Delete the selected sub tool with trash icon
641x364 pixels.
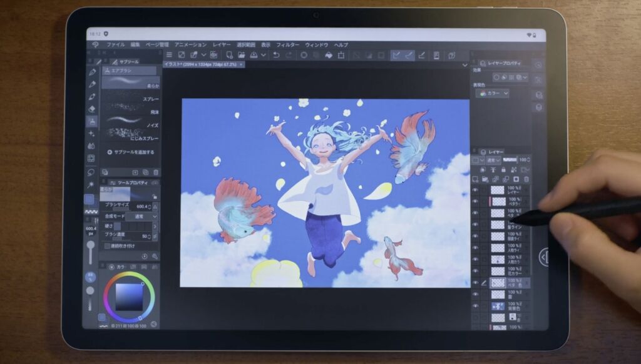156,172
